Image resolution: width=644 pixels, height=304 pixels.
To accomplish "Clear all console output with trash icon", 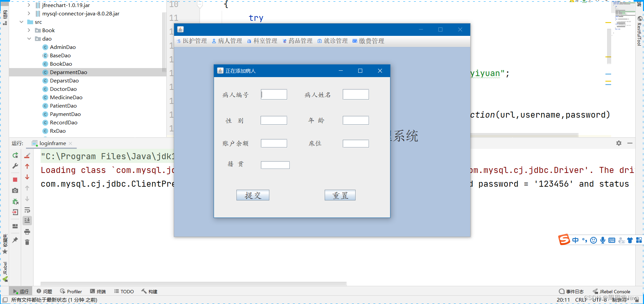I will pos(27,242).
